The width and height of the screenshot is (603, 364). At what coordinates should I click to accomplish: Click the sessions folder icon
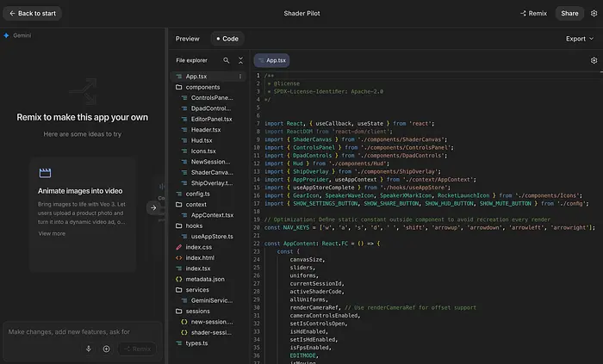coord(179,311)
